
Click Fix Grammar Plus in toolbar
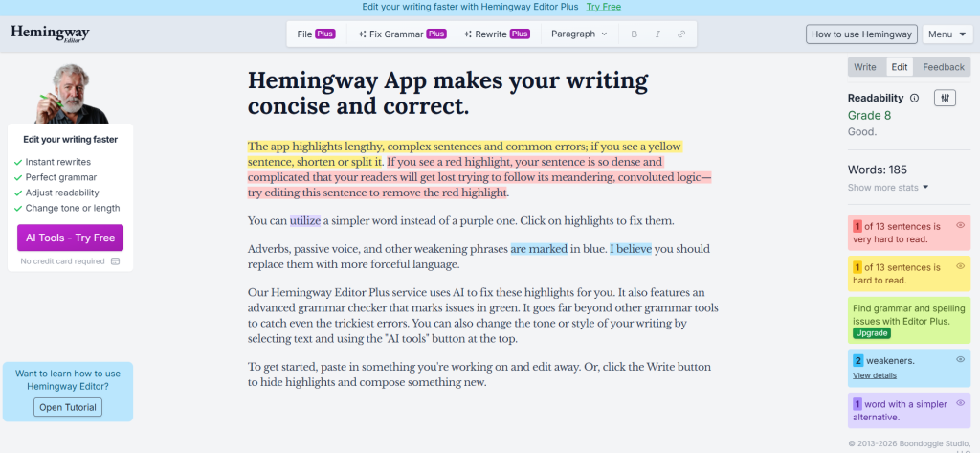(x=402, y=34)
